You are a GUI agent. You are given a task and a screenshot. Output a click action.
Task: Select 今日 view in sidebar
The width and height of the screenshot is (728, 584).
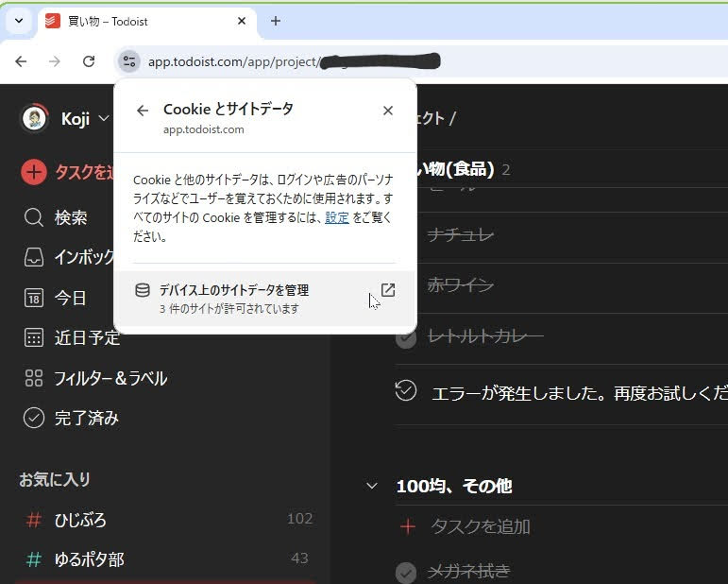pyautogui.click(x=70, y=298)
